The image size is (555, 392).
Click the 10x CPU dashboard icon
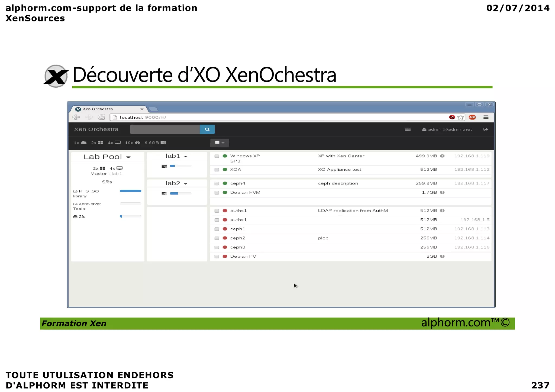pyautogui.click(x=137, y=143)
